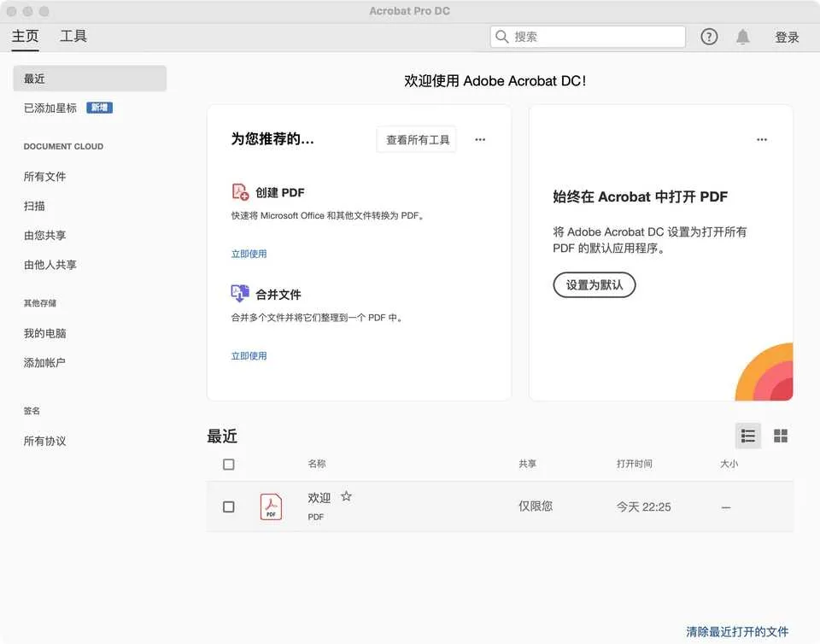Image resolution: width=820 pixels, height=644 pixels.
Task: Click 立即使用 under 合并文件
Action: (x=249, y=356)
